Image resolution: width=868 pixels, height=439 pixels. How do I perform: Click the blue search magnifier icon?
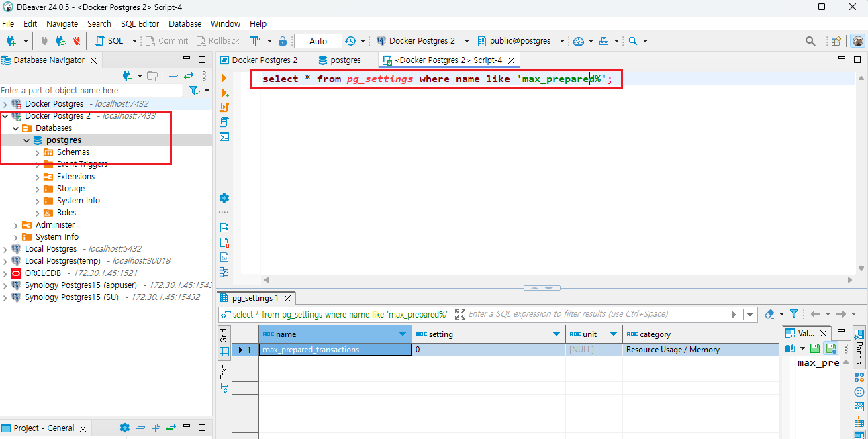coord(632,41)
